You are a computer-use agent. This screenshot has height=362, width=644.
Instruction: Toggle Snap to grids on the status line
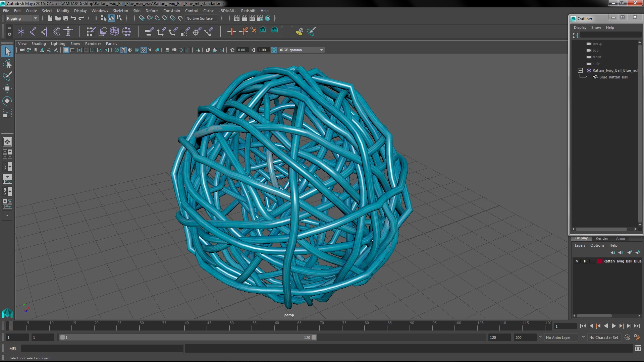point(142,18)
